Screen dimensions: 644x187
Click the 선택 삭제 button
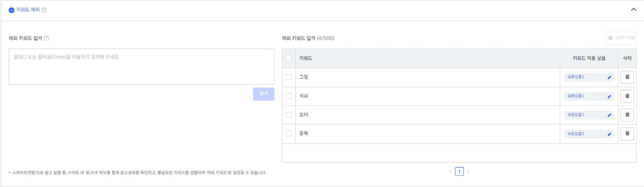click(x=621, y=38)
